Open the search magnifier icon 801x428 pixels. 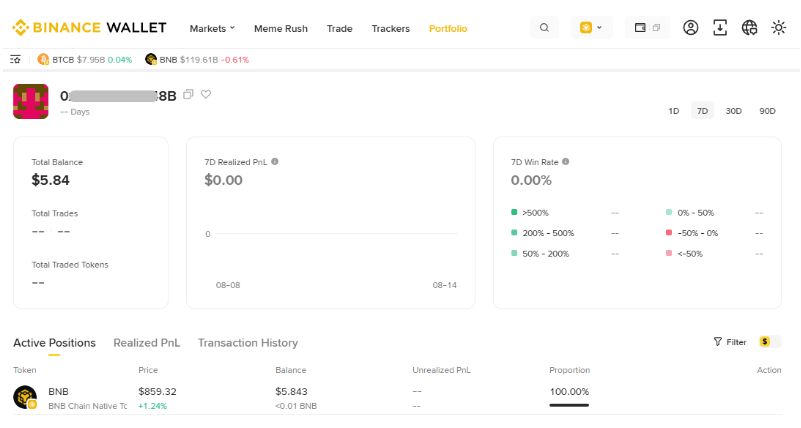(544, 28)
